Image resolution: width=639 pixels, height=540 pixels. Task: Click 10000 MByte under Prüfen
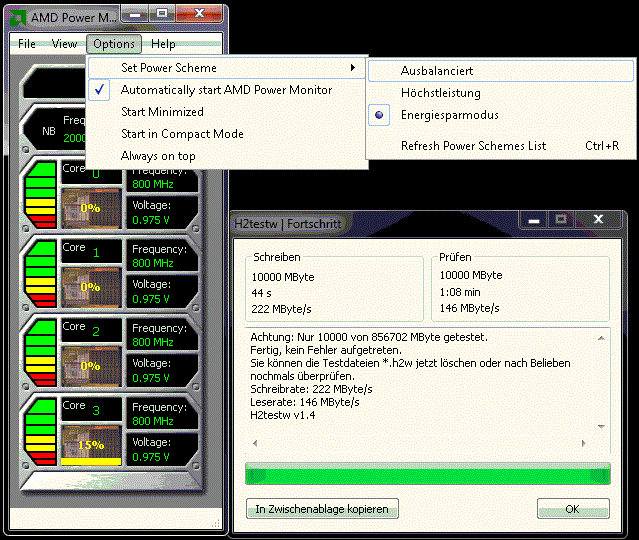471,275
